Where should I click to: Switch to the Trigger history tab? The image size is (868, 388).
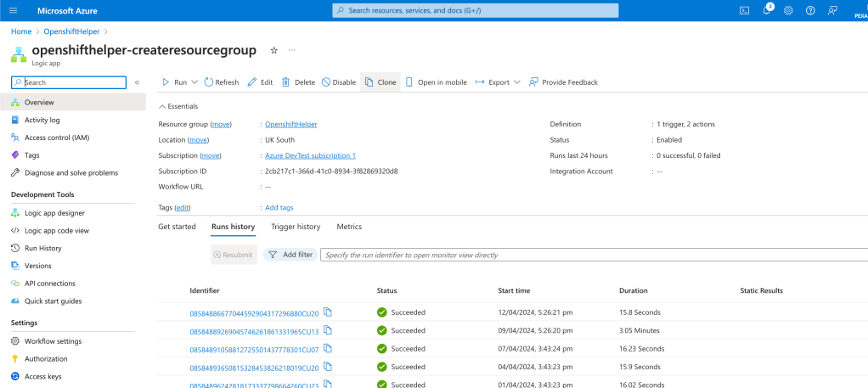click(296, 227)
